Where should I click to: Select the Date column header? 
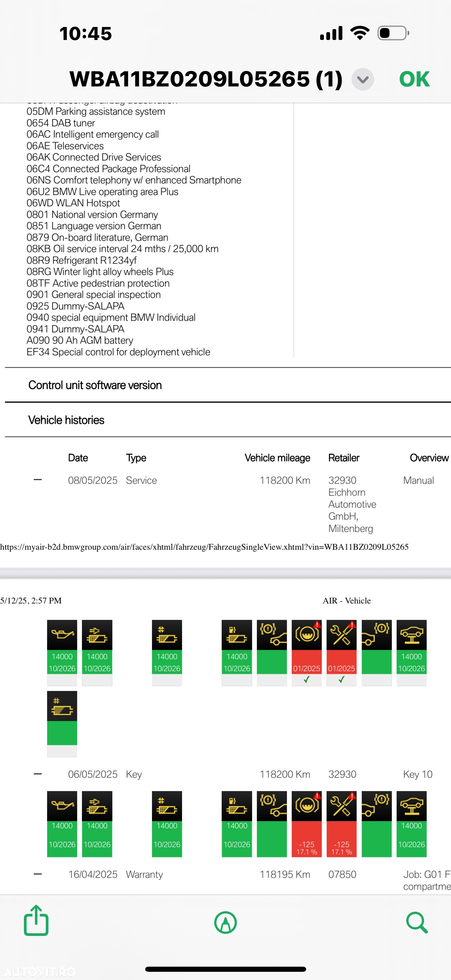pos(78,458)
